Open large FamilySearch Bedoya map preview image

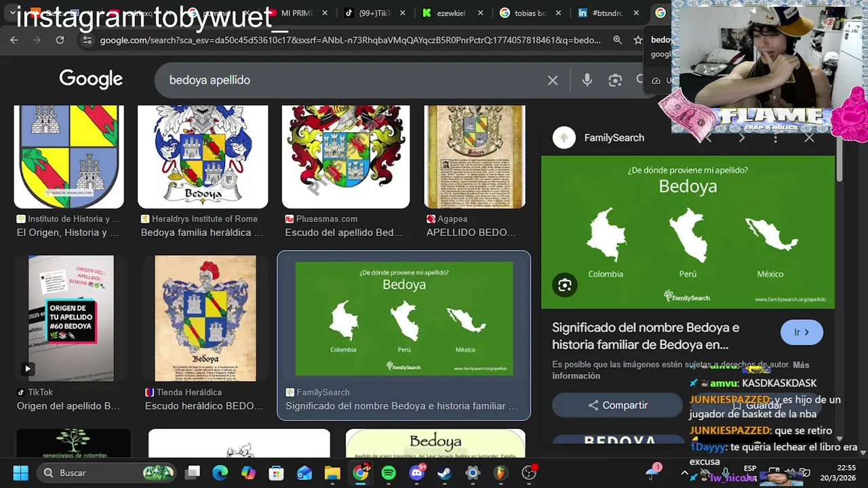[688, 232]
